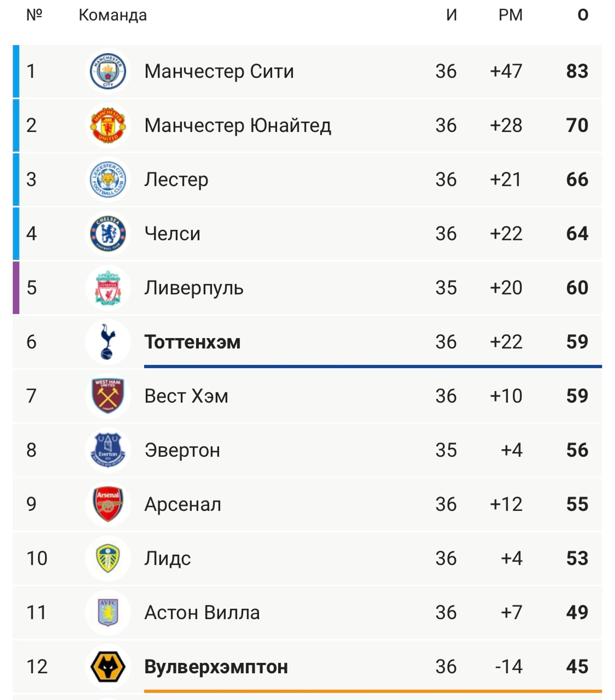The width and height of the screenshot is (615, 700).
Task: Select the Aston Villa AVFC badge
Action: 108,612
